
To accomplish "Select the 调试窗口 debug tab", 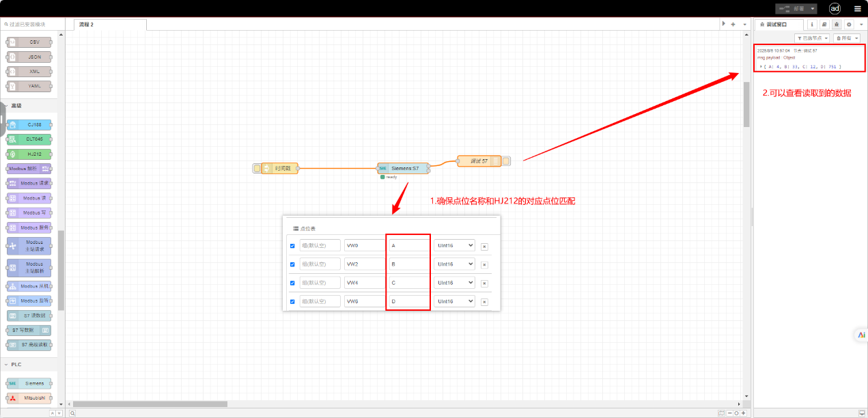I will 778,24.
